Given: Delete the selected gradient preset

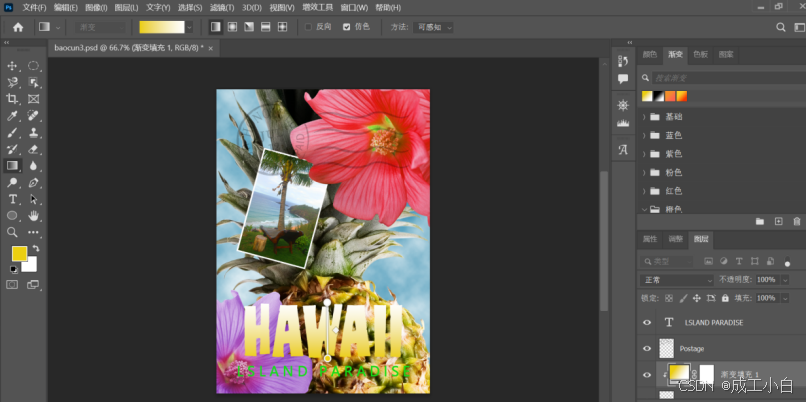Looking at the screenshot, I should point(797,221).
